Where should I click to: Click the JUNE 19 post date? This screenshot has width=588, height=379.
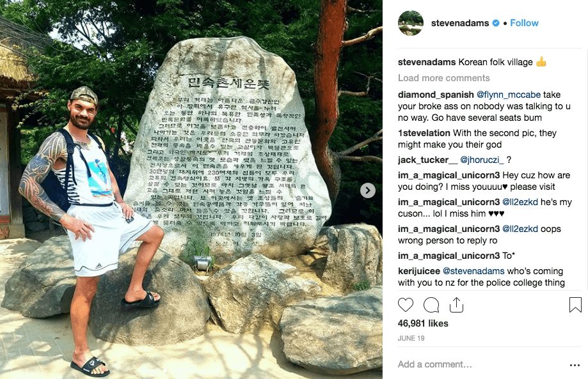pyautogui.click(x=411, y=338)
